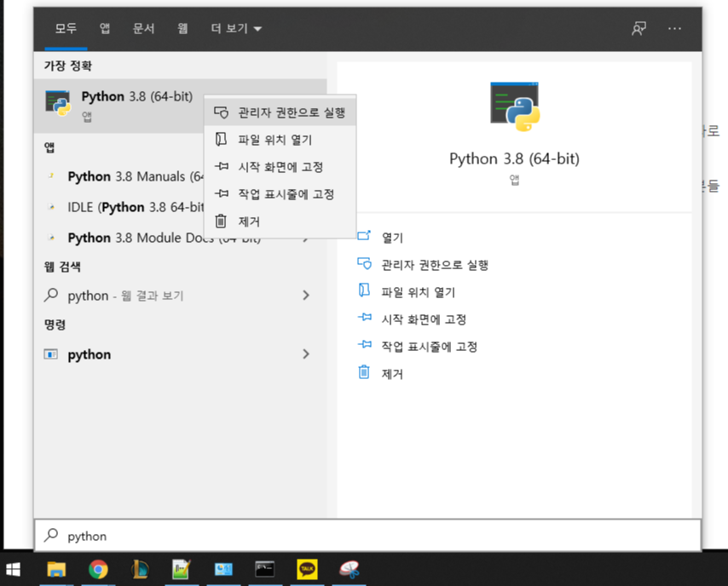This screenshot has height=586, width=728.
Task: Click the pin icon next to preview 시작 화면에 고정
Action: coord(365,318)
